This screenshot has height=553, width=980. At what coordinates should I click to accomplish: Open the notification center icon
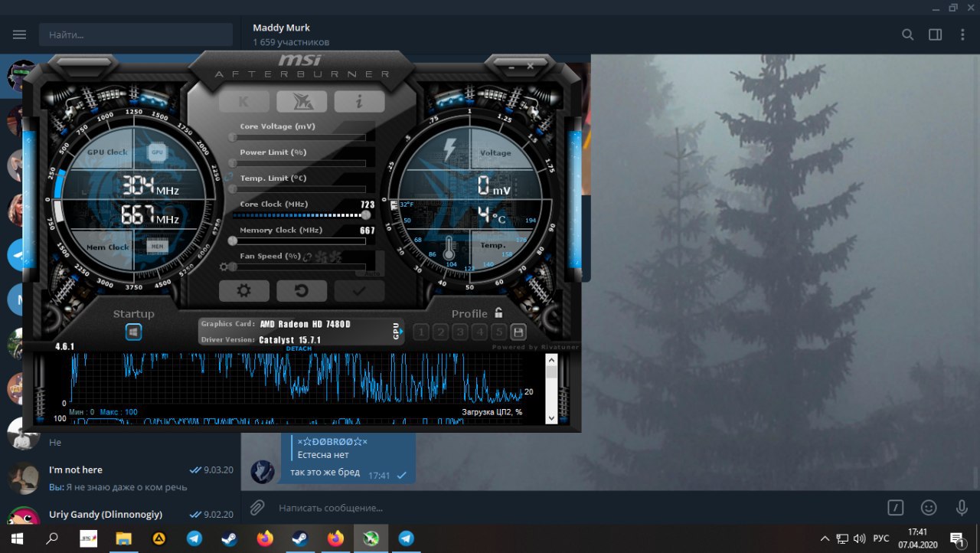pos(957,538)
